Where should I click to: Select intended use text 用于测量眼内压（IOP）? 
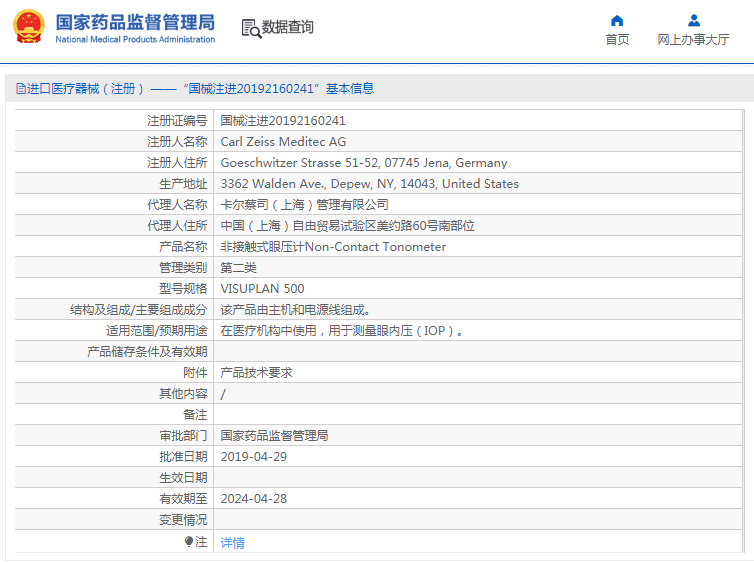click(x=395, y=331)
